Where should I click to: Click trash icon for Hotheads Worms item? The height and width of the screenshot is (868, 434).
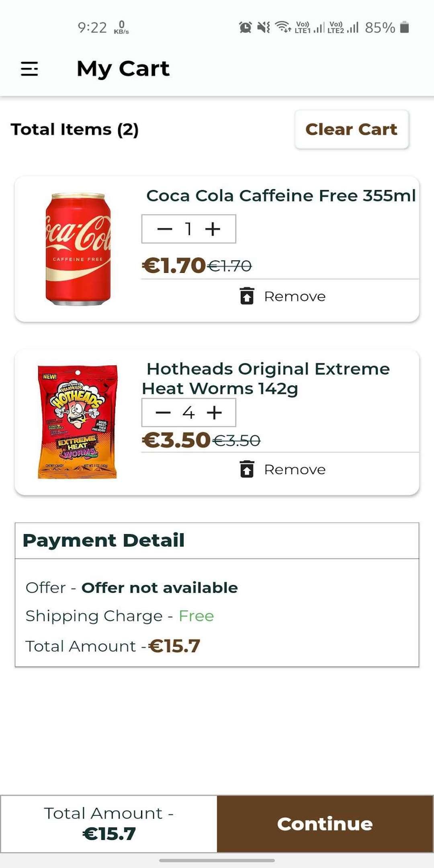tap(247, 469)
